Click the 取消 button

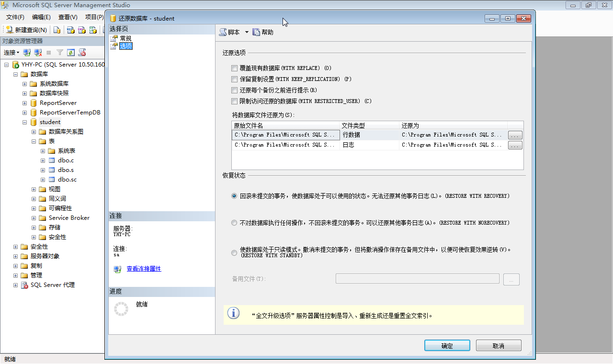click(x=499, y=346)
